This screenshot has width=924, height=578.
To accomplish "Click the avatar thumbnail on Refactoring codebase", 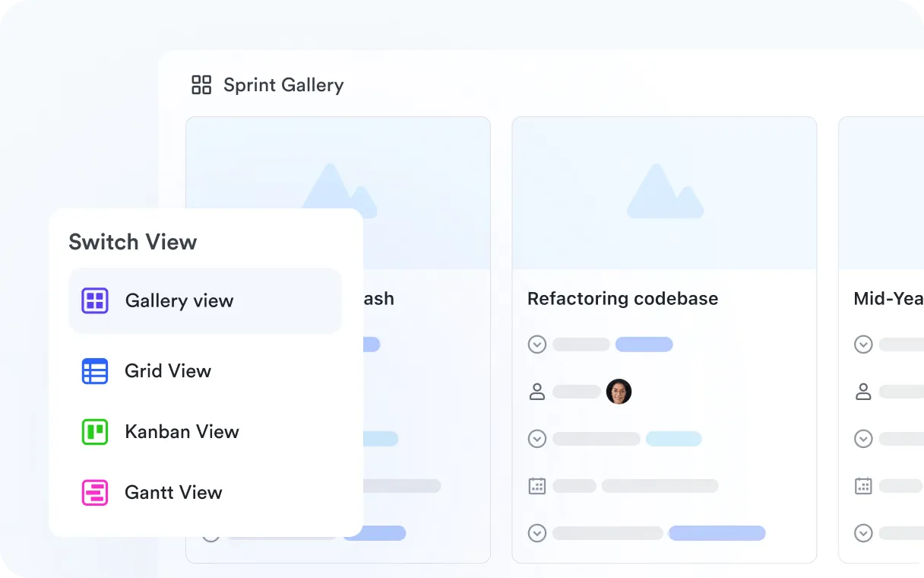I will [619, 391].
